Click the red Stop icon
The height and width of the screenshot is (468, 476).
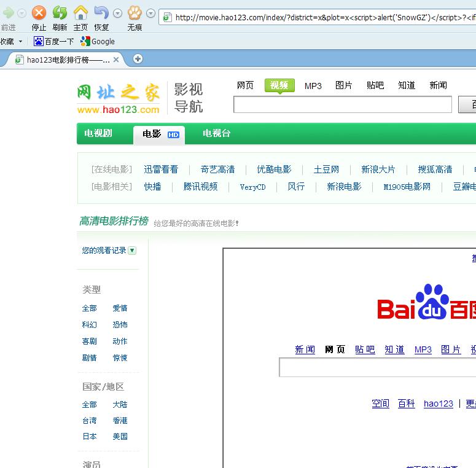pyautogui.click(x=39, y=13)
